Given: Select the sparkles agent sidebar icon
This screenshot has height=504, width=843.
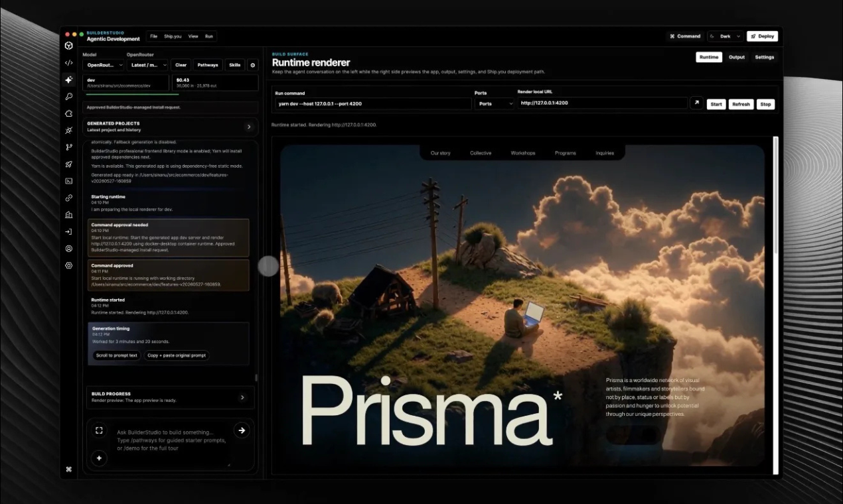Looking at the screenshot, I should (x=68, y=80).
